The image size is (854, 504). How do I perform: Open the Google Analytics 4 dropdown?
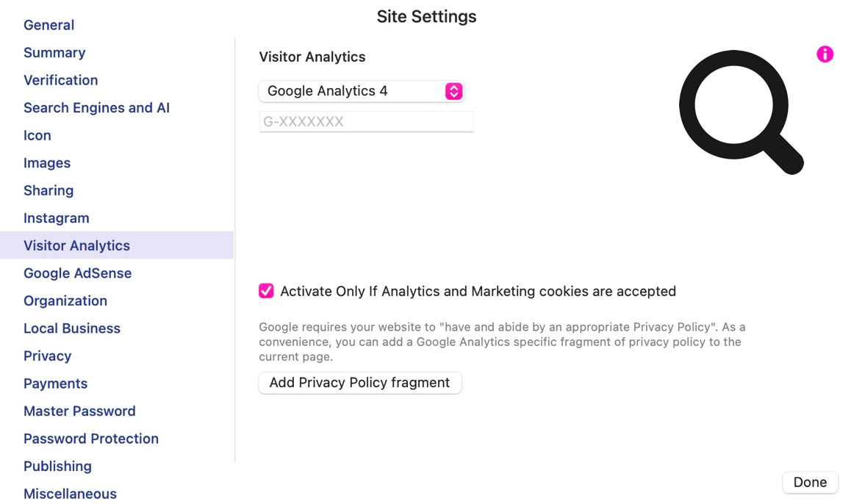(361, 91)
